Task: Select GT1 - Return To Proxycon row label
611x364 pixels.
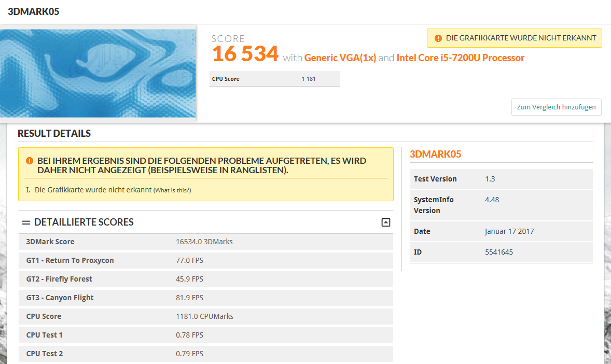Action: [x=70, y=260]
